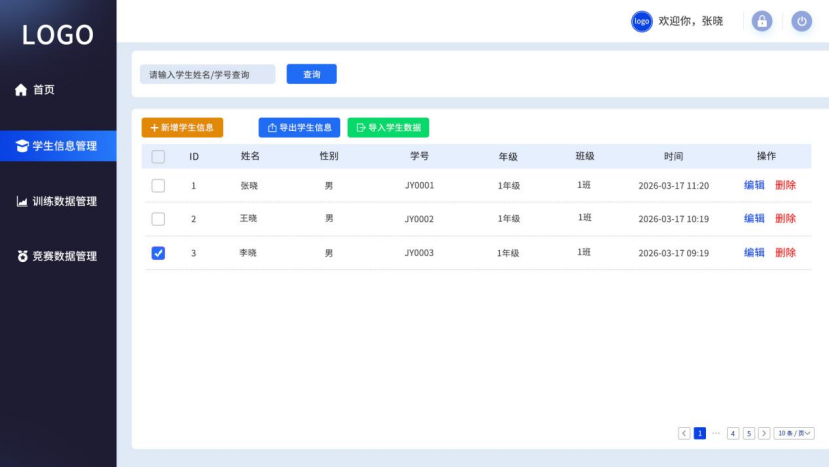Click the chart icon beside 训练数据管理
Screen dimensions: 830x467
pos(22,201)
